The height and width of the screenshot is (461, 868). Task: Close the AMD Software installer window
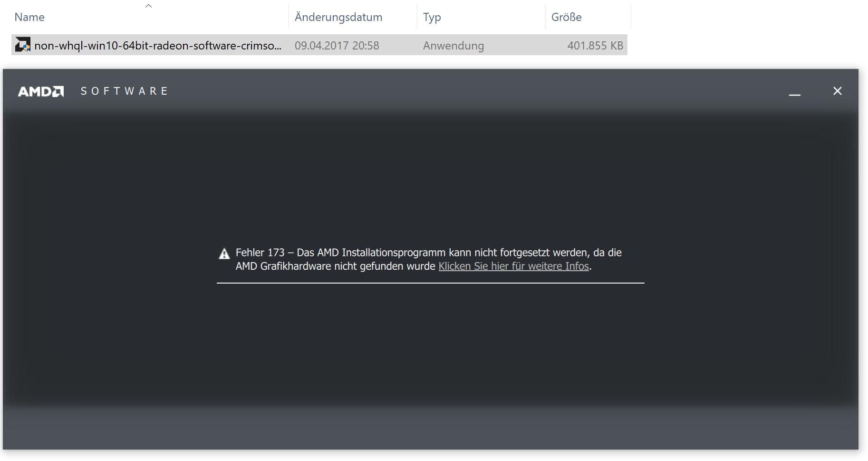point(838,91)
